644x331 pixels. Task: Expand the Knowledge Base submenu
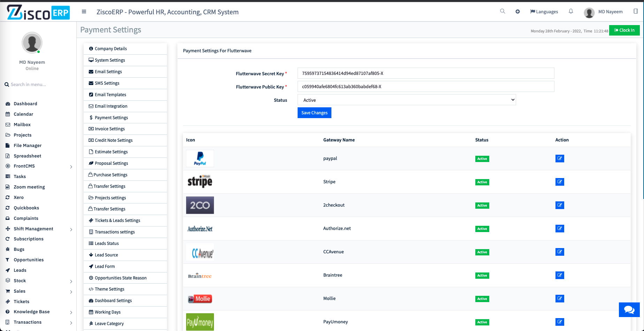pos(71,313)
